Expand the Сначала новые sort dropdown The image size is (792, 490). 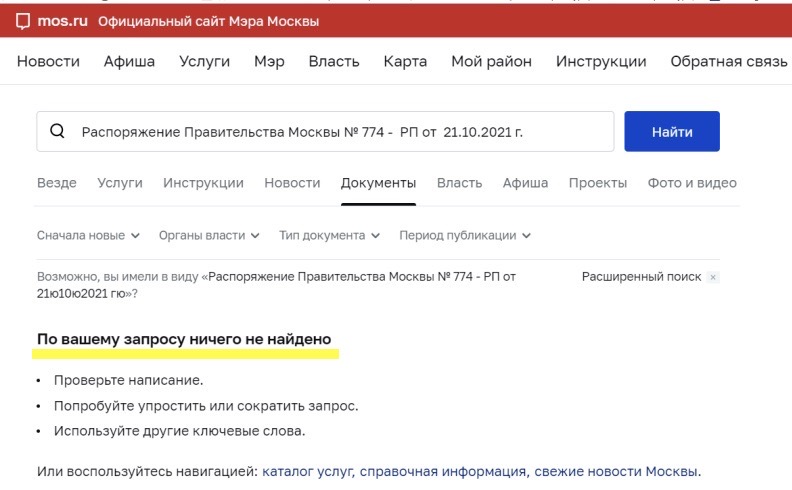coord(89,235)
